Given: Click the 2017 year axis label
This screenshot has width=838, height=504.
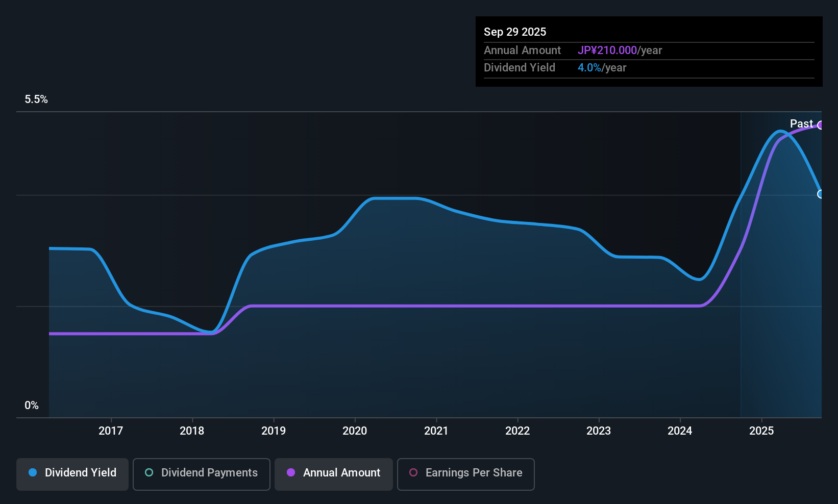Looking at the screenshot, I should (110, 431).
